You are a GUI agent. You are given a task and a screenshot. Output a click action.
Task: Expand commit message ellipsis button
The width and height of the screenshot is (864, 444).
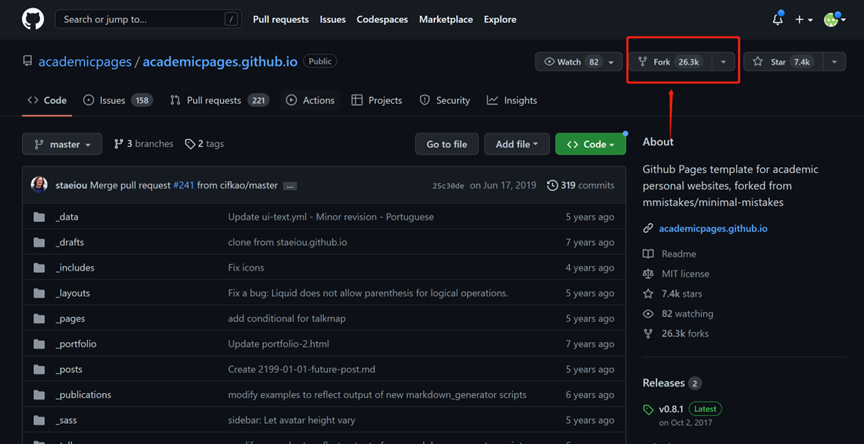tap(290, 186)
